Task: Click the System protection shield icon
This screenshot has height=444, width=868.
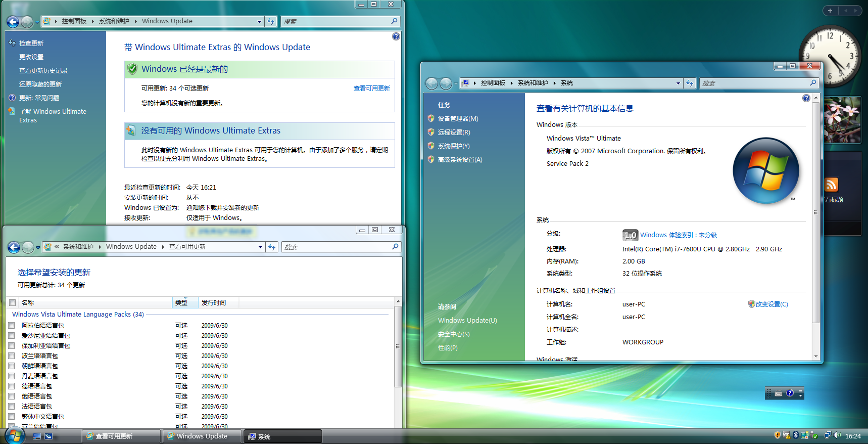Action: (431, 146)
